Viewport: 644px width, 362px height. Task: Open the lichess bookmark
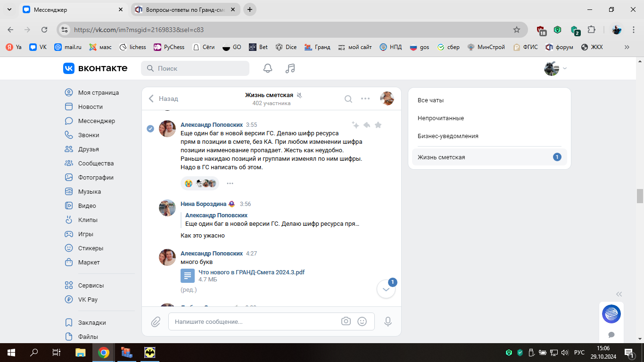(133, 47)
